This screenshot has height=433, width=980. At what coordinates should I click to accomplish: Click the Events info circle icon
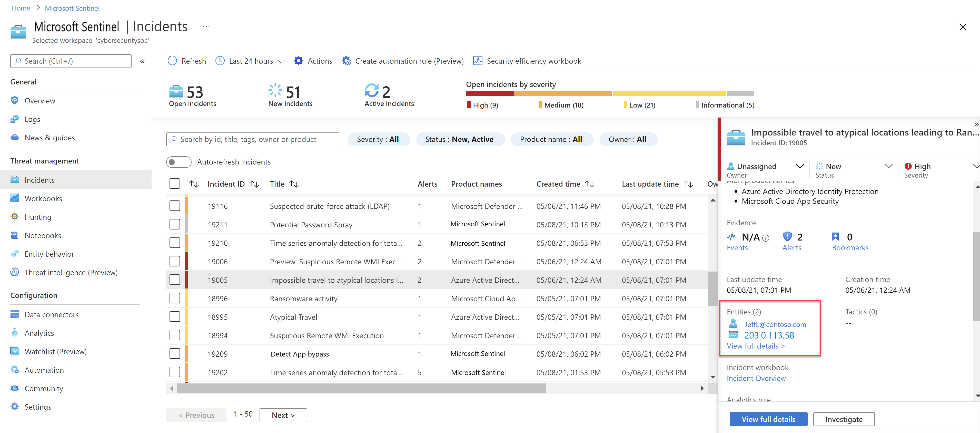click(x=766, y=238)
